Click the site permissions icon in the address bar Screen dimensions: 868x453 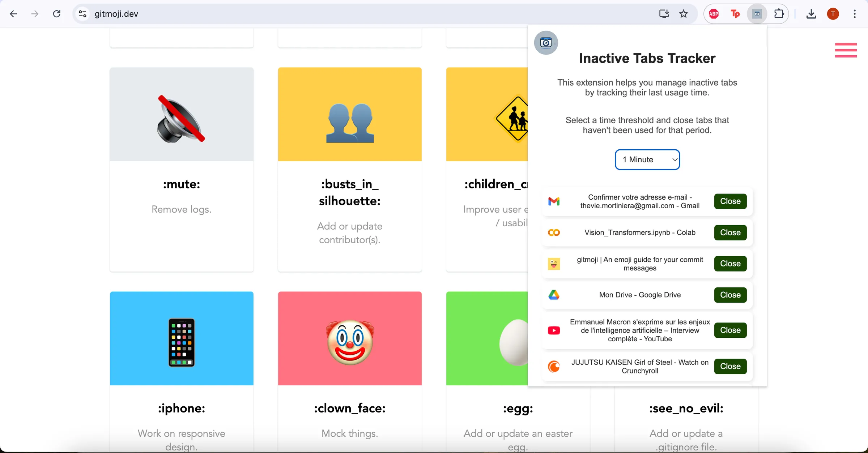coord(82,14)
